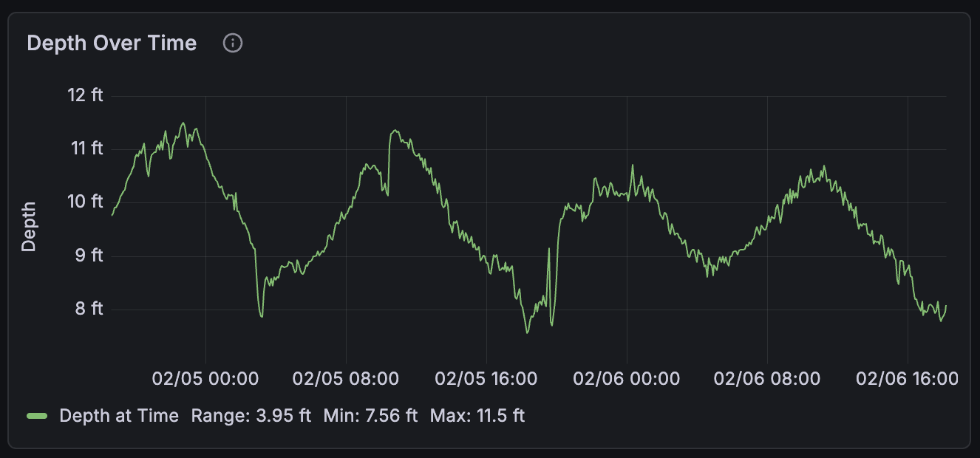Click the 12 ft y-axis tick label
980x458 pixels.
(x=86, y=95)
